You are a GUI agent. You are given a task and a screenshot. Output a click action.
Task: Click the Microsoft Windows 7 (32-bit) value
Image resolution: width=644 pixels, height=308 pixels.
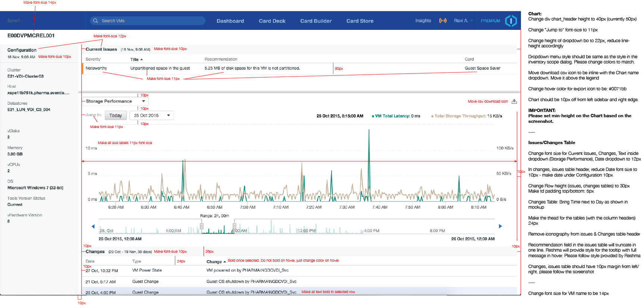point(35,188)
